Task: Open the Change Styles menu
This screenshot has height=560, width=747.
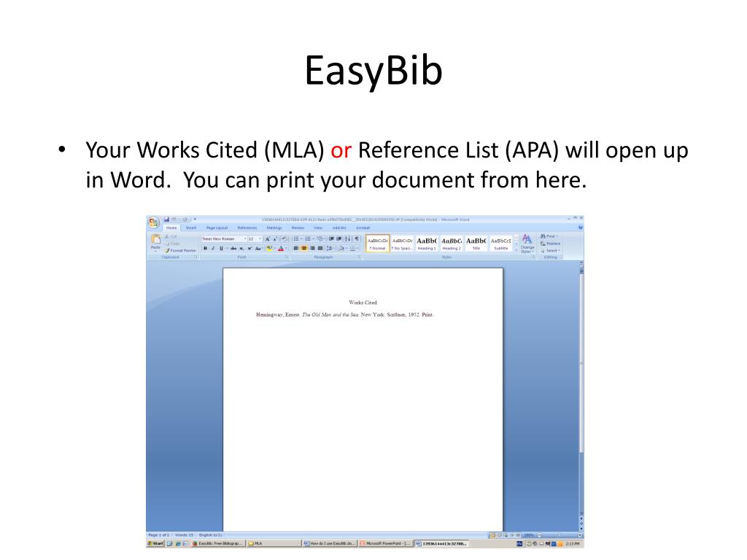Action: [527, 244]
